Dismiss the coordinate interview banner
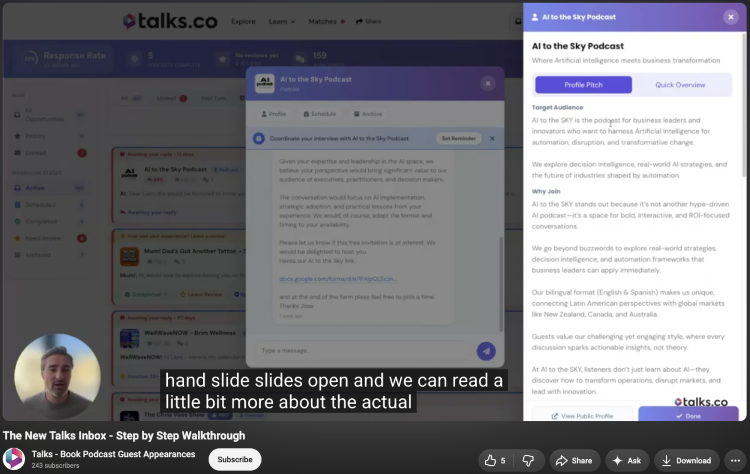The height and width of the screenshot is (474, 750). coord(492,138)
